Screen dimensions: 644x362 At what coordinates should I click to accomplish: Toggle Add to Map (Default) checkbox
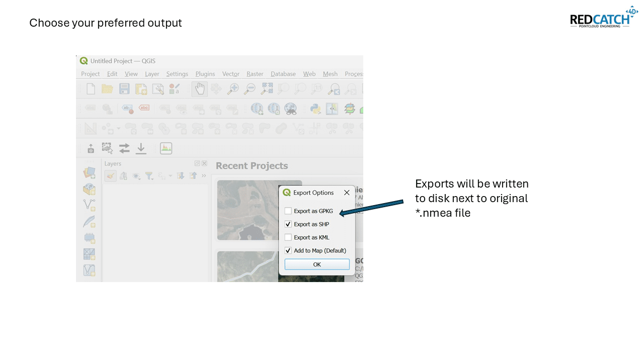[x=288, y=250]
